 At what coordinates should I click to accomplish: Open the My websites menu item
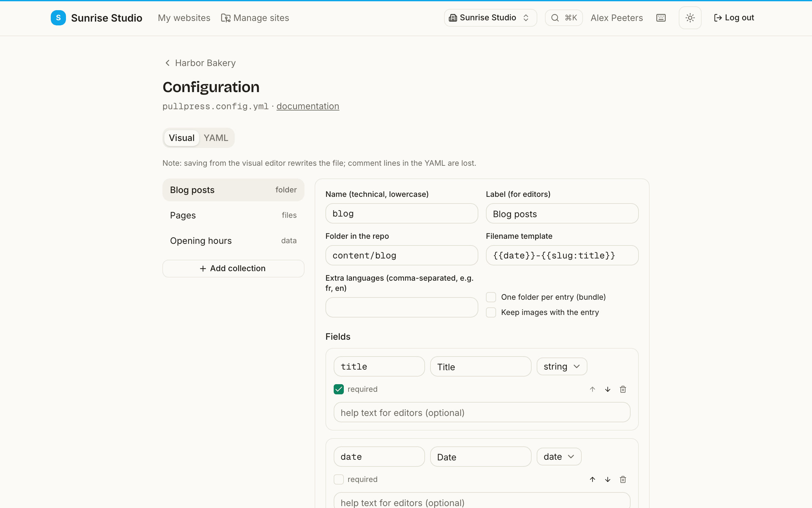pyautogui.click(x=184, y=18)
